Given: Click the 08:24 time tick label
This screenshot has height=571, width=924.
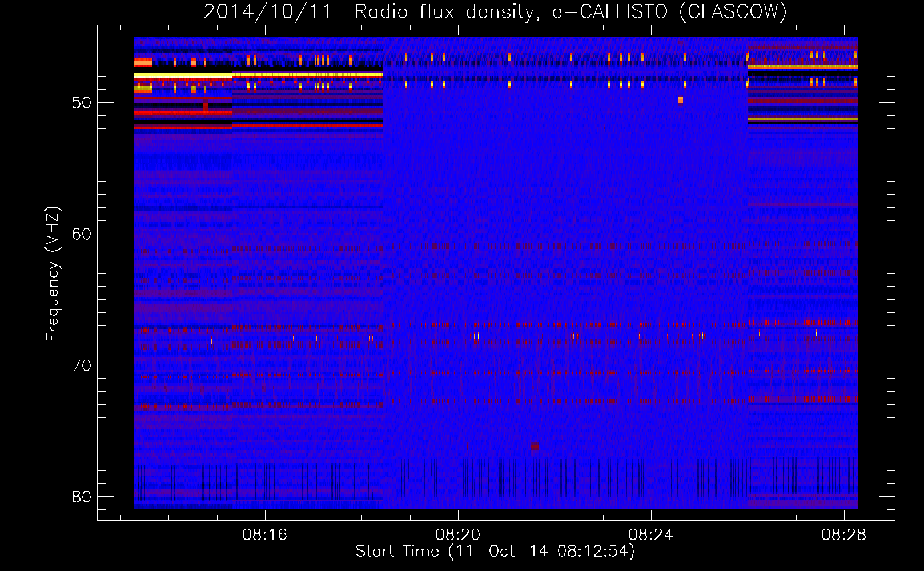Looking at the screenshot, I should point(650,535).
